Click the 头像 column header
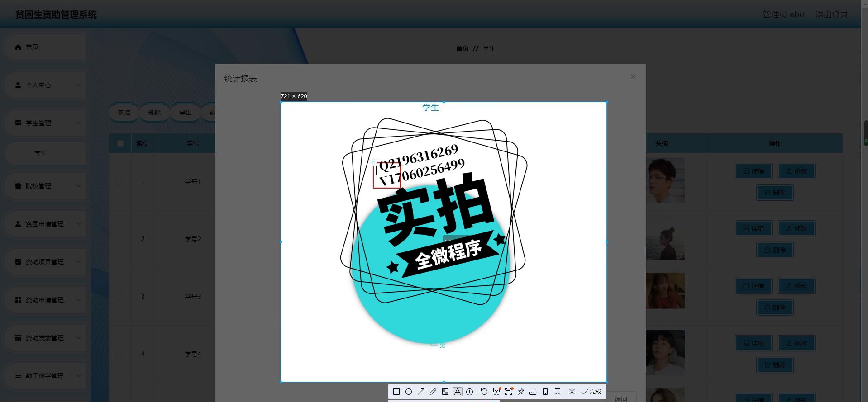The image size is (868, 402). click(662, 143)
